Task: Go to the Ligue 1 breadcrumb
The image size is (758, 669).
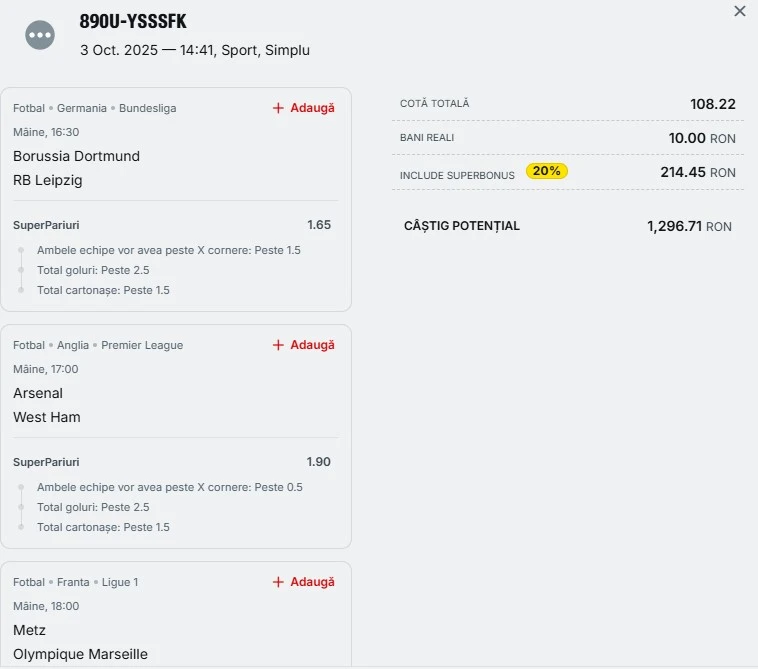Action: pyautogui.click(x=120, y=582)
